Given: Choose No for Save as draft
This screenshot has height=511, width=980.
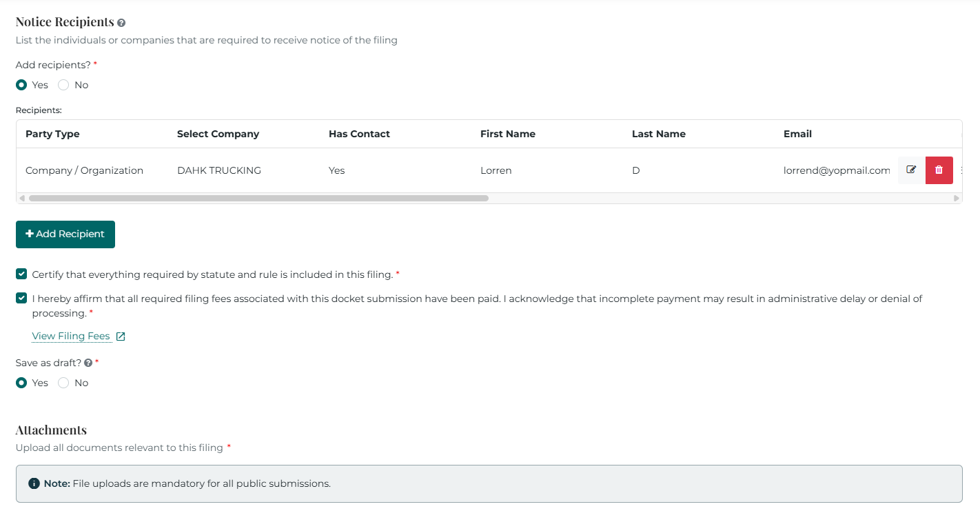Looking at the screenshot, I should (64, 382).
